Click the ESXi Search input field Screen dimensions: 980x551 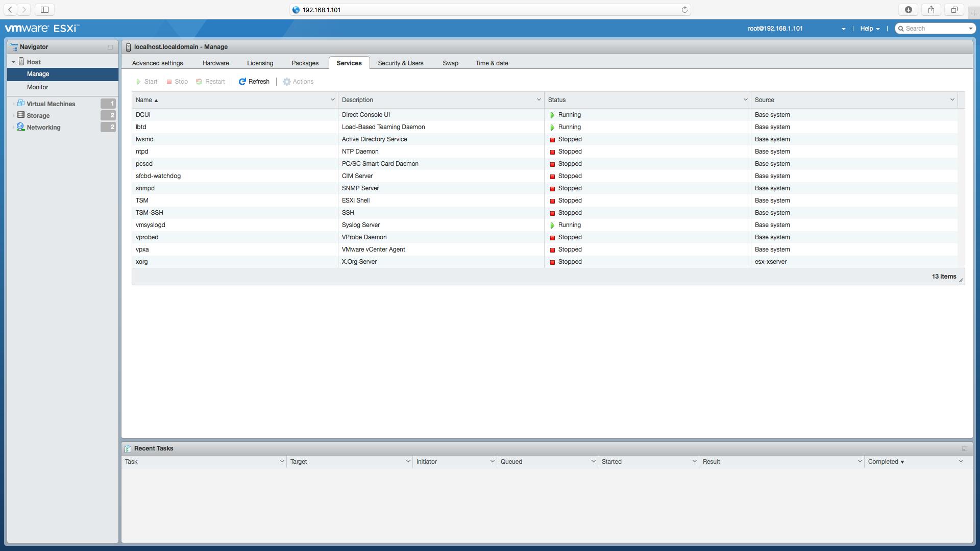935,29
